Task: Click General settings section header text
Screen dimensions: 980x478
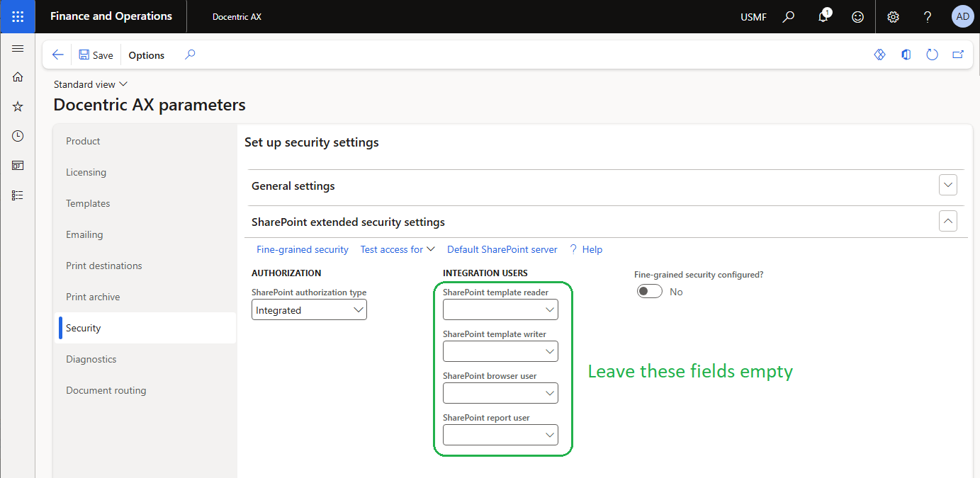Action: [293, 186]
